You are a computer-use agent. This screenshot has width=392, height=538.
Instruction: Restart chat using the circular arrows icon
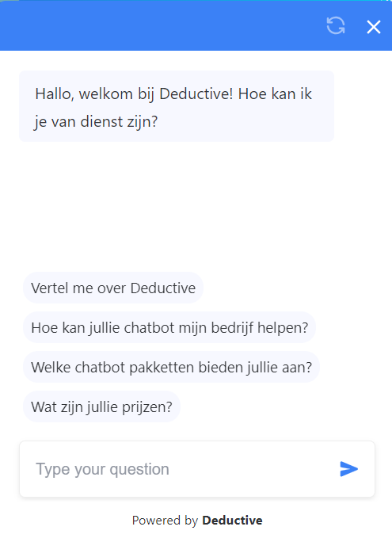[336, 25]
